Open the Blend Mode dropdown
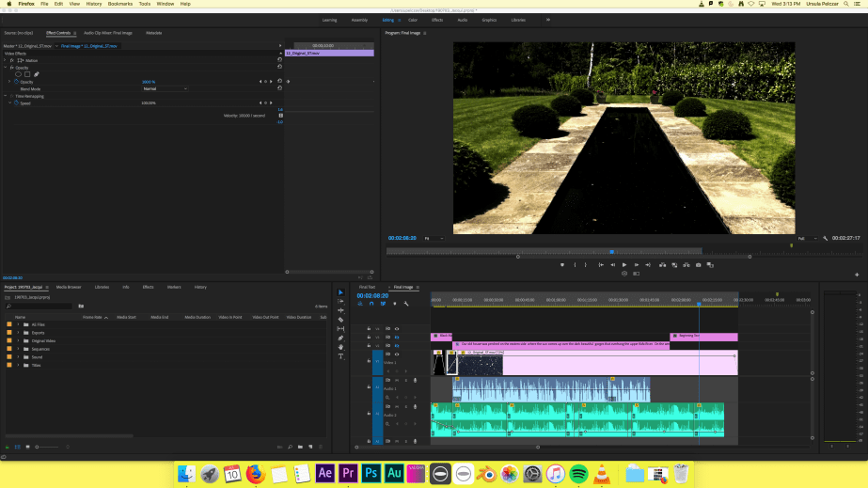The image size is (868, 488). coord(164,88)
